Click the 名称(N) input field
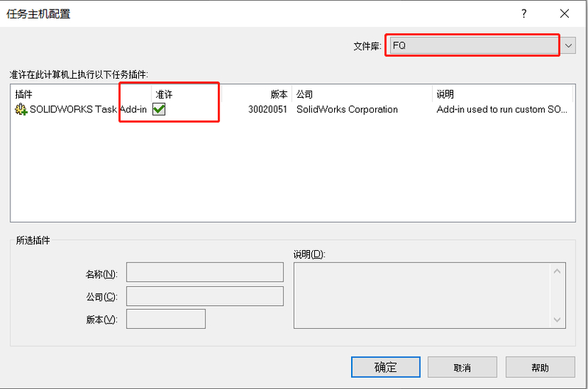 (205, 272)
